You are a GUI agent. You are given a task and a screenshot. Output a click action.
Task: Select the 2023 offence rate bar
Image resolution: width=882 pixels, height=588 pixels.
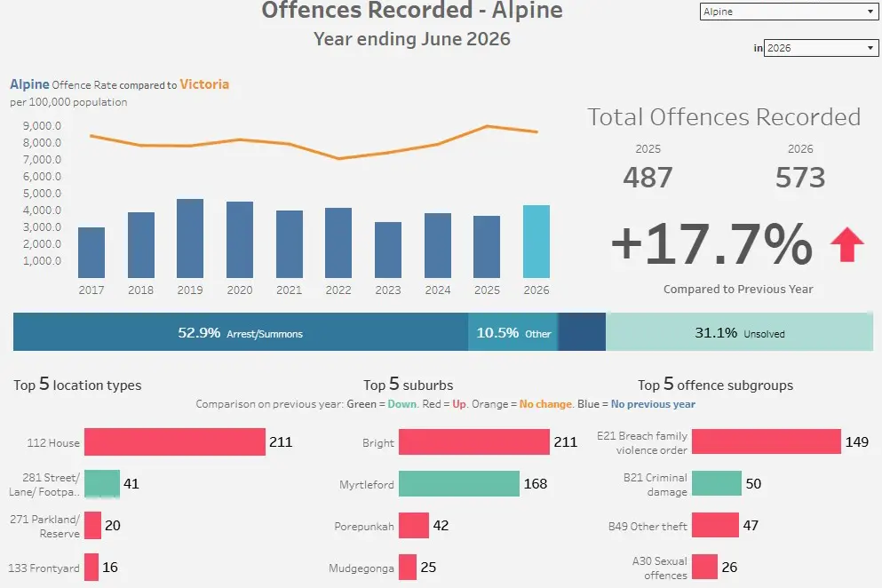(388, 250)
